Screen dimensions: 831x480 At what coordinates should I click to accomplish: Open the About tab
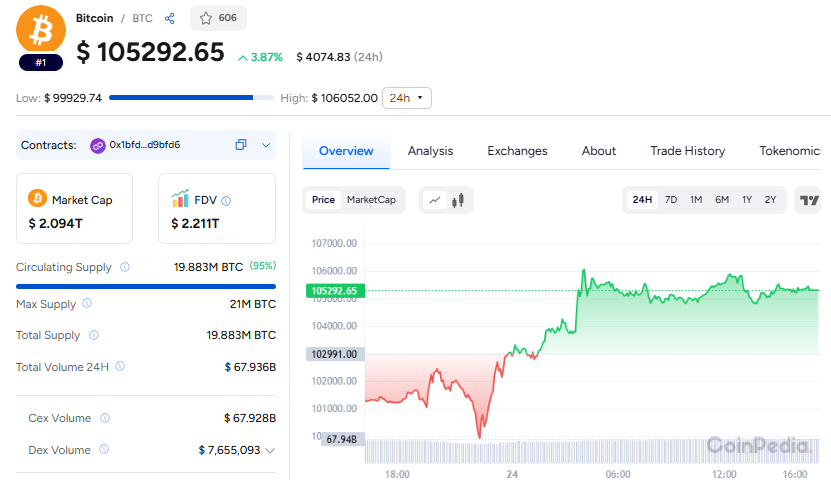(x=599, y=151)
